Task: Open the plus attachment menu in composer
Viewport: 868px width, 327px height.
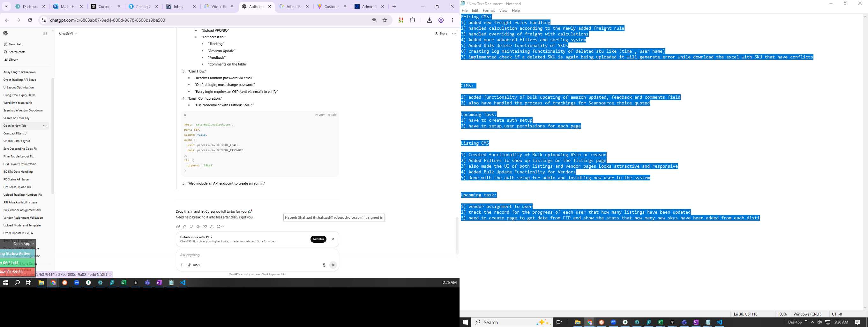Action: coord(182,265)
